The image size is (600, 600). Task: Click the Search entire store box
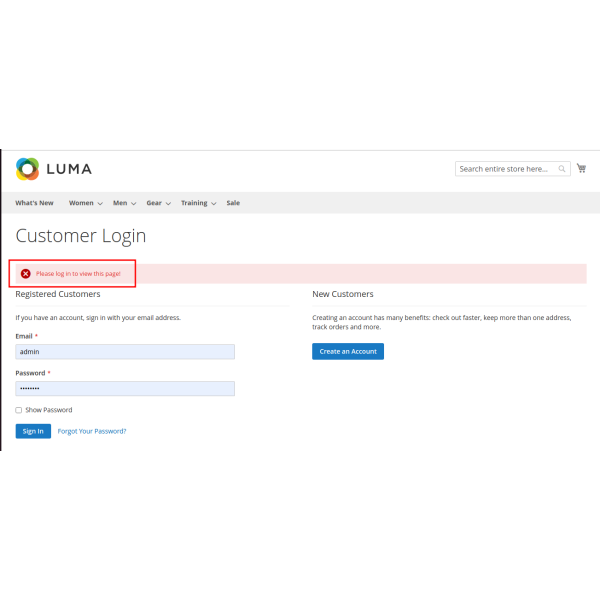(505, 169)
